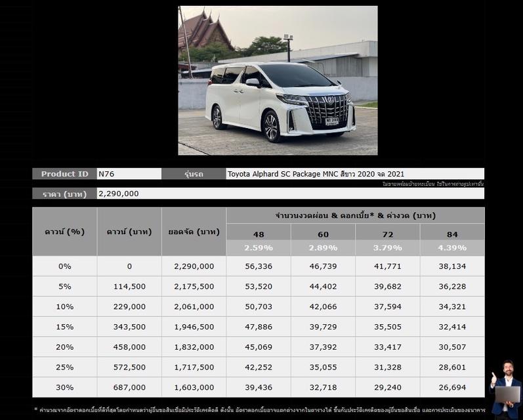Select the 0% down payment row label
523x420 pixels.
[65, 266]
